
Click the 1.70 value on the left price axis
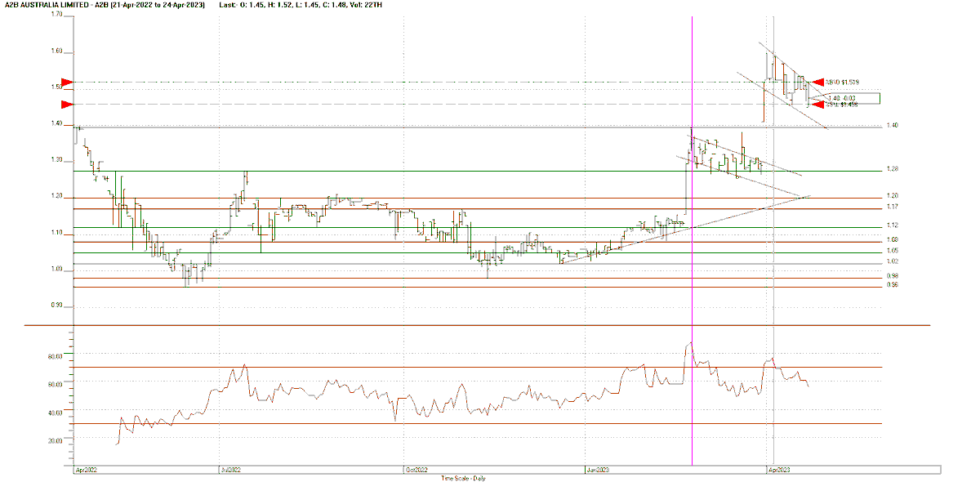tap(56, 15)
